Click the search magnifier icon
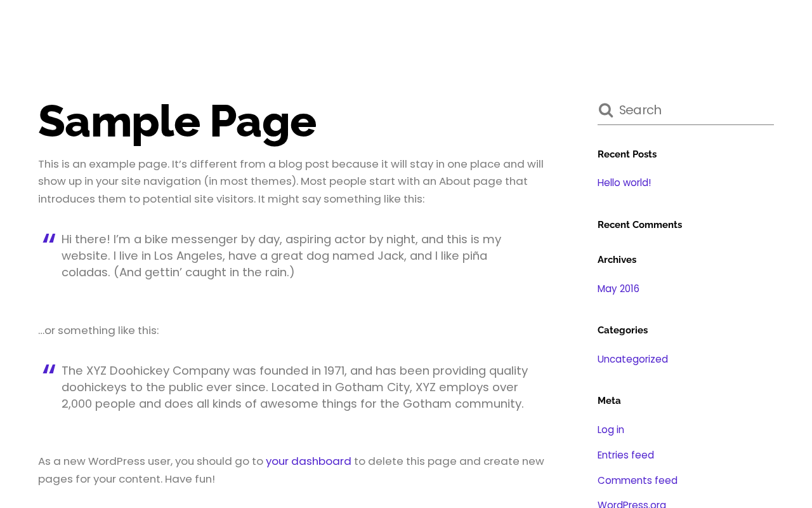 (x=606, y=110)
